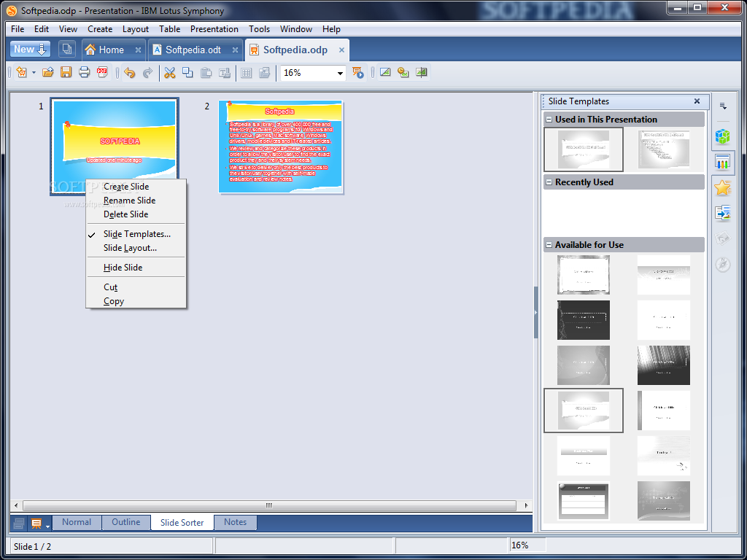Select slide 2 thumbnail
The height and width of the screenshot is (560, 747).
281,147
